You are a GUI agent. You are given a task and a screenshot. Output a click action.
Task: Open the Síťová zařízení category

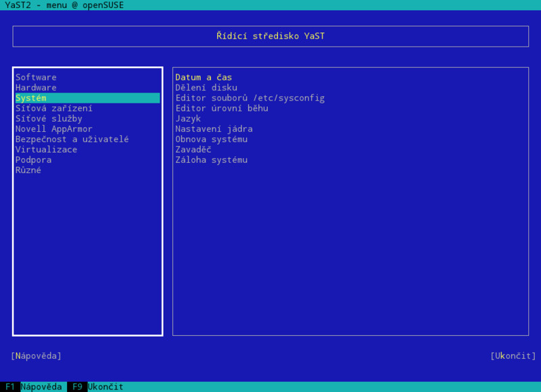[54, 108]
